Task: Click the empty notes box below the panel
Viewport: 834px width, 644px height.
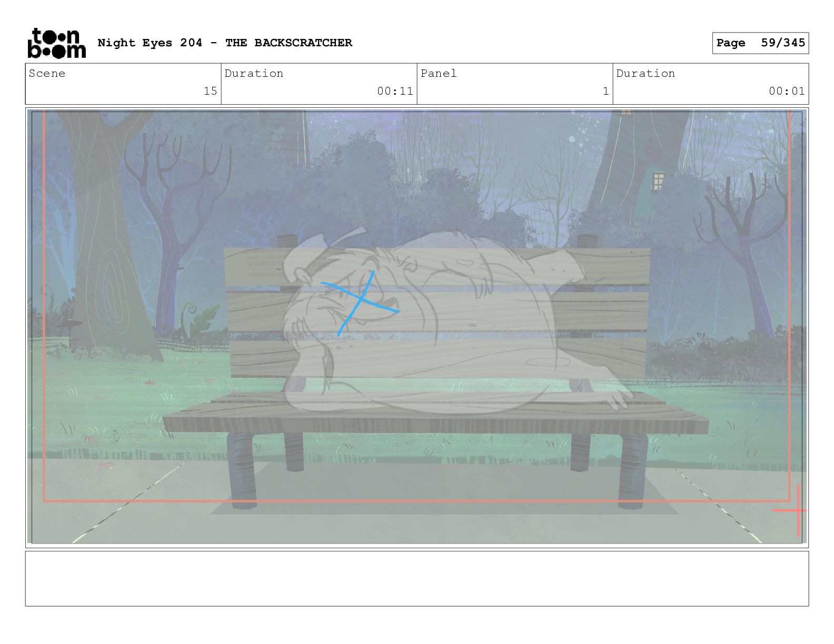Action: click(x=417, y=578)
